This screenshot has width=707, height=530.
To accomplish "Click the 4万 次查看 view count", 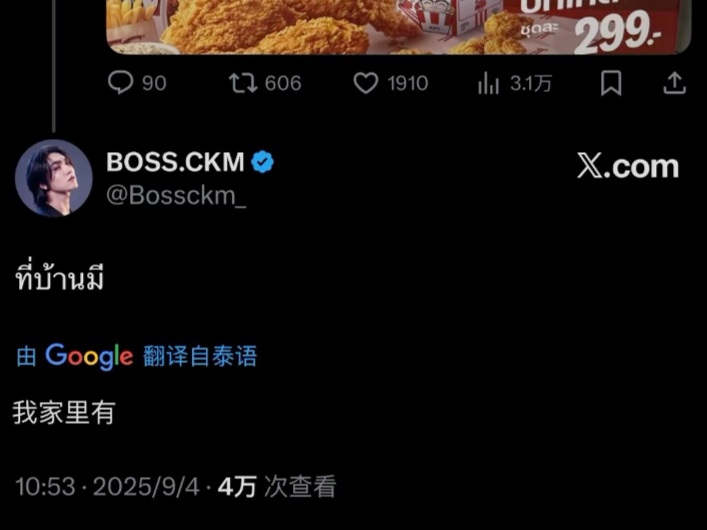I will [277, 487].
